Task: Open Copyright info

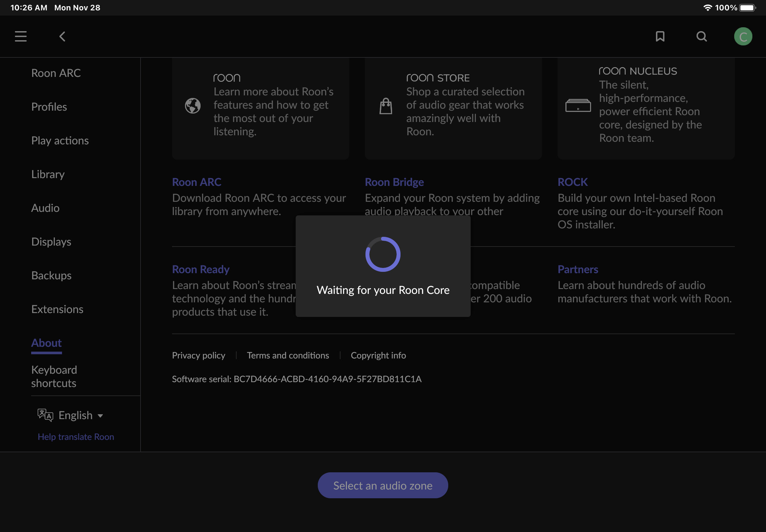Action: pyautogui.click(x=378, y=355)
